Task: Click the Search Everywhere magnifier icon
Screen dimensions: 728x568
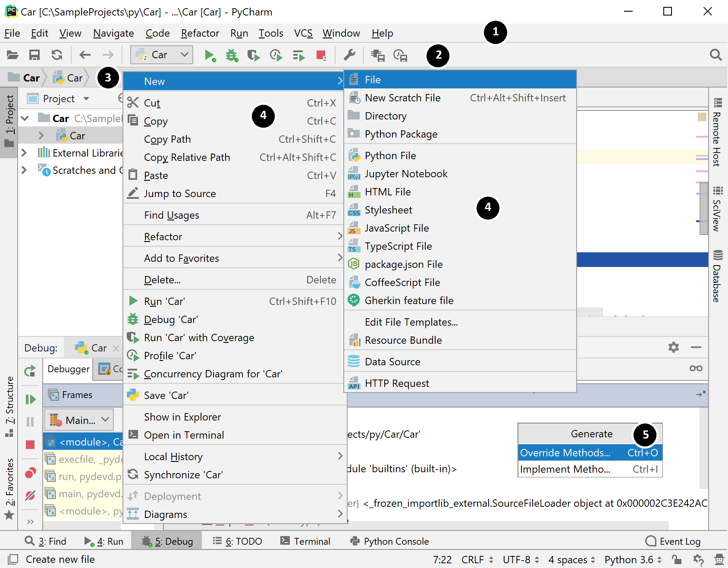Action: (x=715, y=55)
